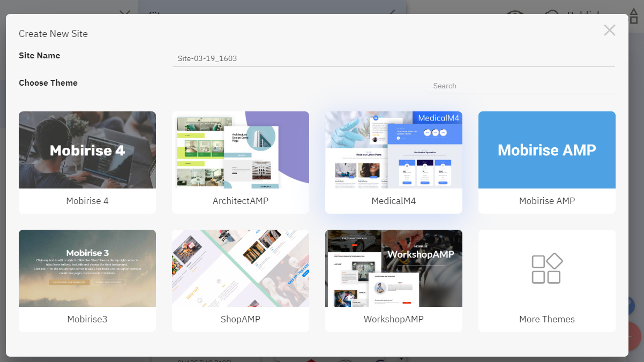Close the Create New Site dialog
This screenshot has height=362, width=644.
(609, 30)
